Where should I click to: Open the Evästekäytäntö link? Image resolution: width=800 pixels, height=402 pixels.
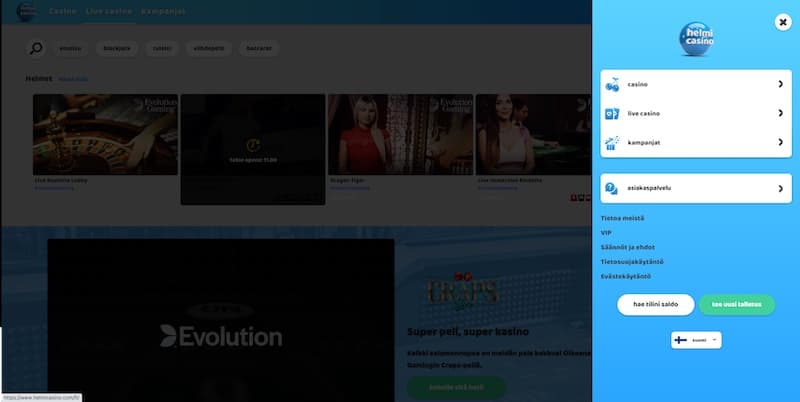point(626,277)
